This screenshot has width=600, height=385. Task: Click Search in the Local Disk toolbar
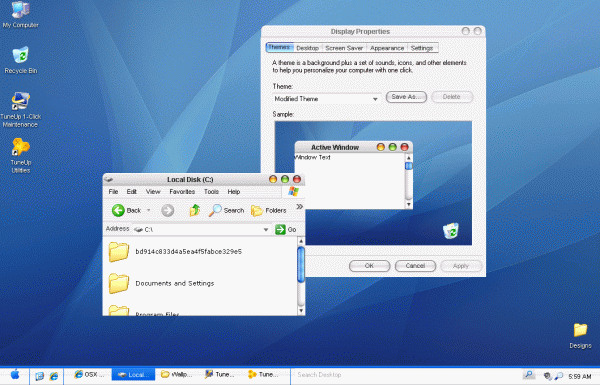click(x=226, y=210)
